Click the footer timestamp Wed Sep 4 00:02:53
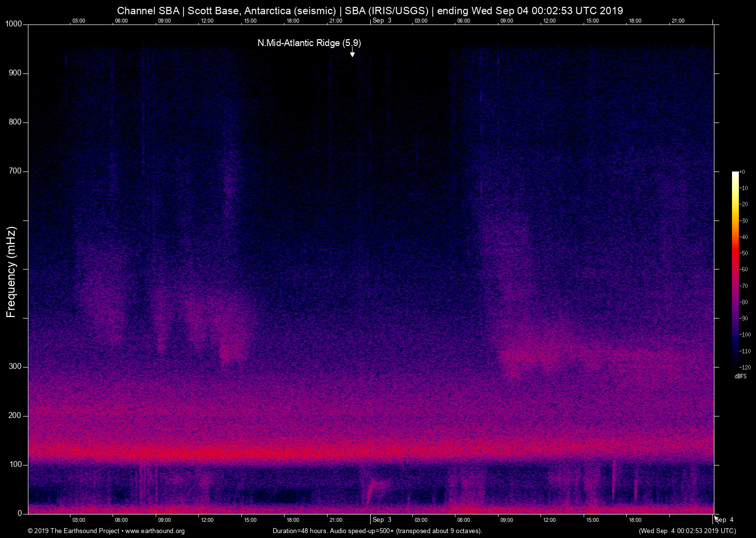756x538 pixels. [687, 531]
